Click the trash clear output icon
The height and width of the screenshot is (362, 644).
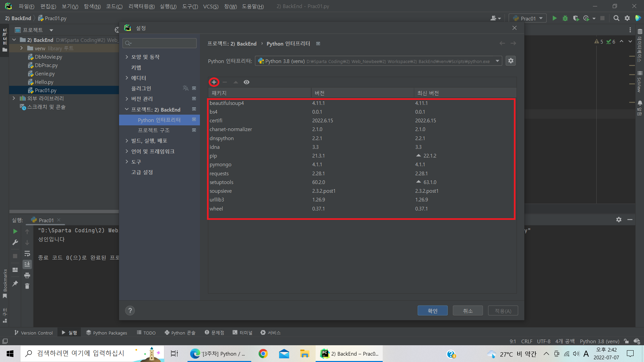click(27, 286)
